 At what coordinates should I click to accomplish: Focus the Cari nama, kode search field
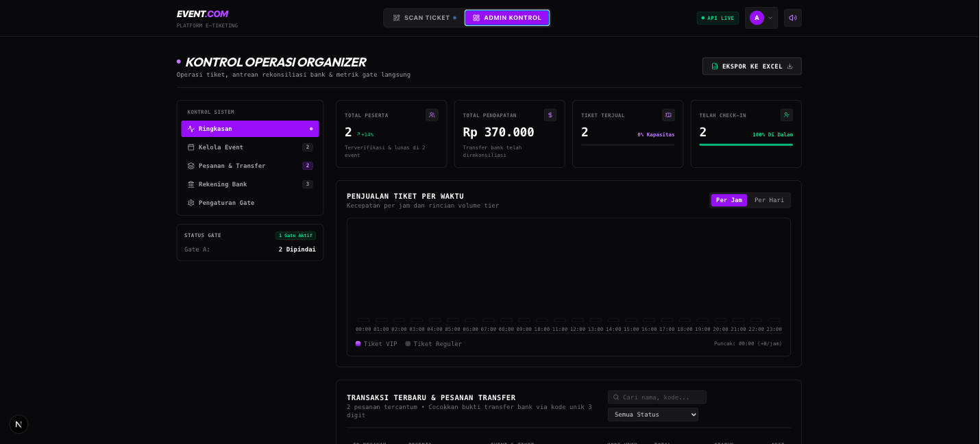(657, 397)
